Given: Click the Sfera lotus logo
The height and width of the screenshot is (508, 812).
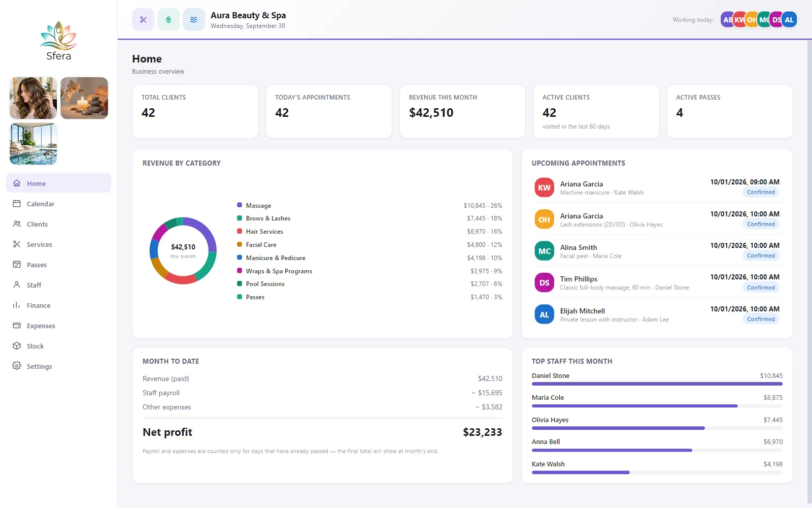Looking at the screenshot, I should click(58, 41).
